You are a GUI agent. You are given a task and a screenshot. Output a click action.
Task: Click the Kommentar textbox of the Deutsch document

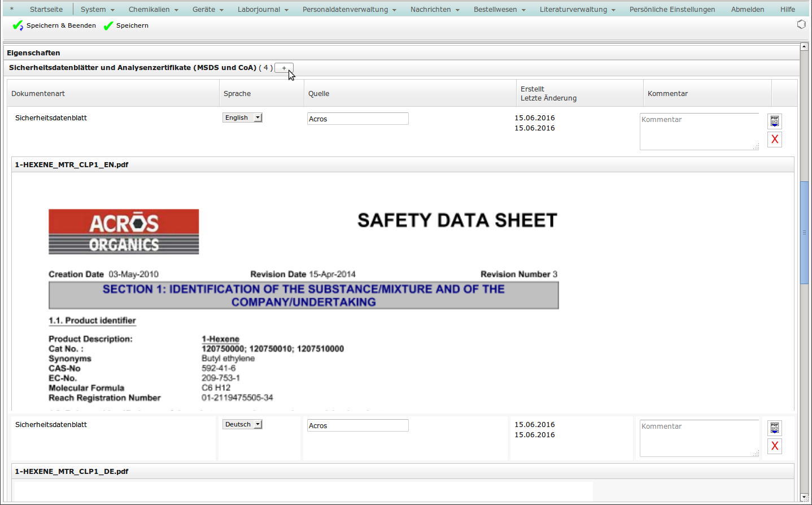coord(699,438)
